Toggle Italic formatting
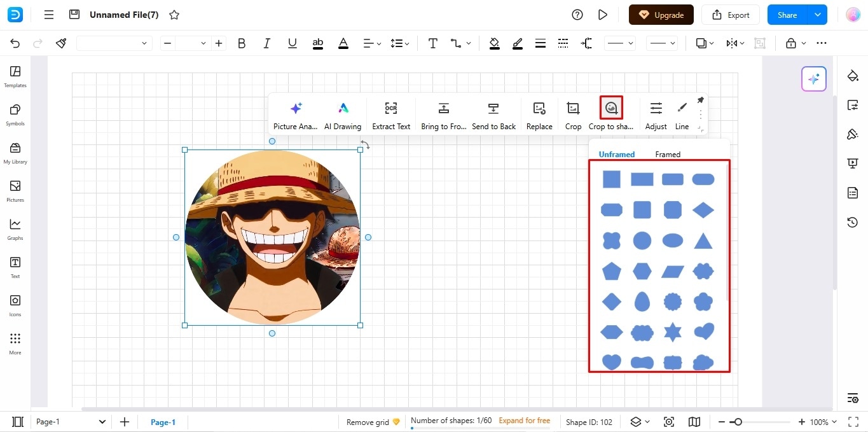Viewport: 868px width, 432px height. click(267, 43)
